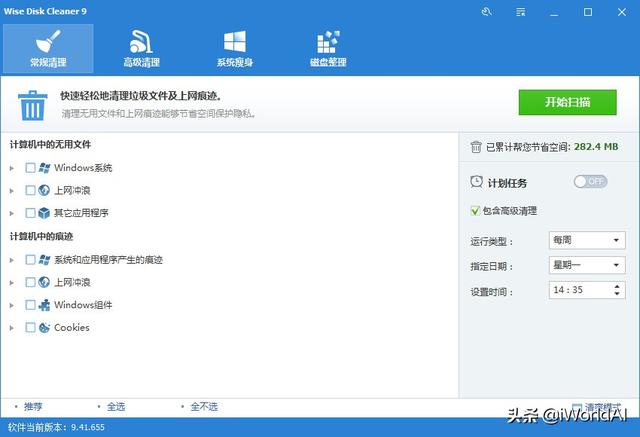This screenshot has width=640, height=437.
Task: Open the menu list icon in title bar
Action: click(520, 12)
